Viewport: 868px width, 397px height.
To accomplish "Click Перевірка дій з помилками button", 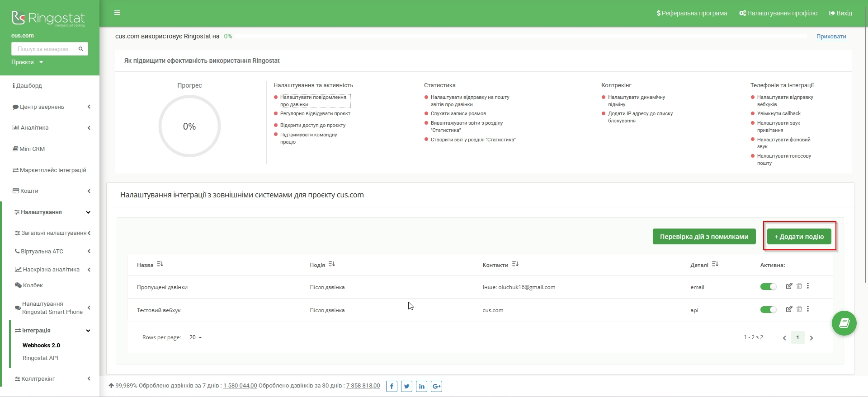I will [704, 236].
